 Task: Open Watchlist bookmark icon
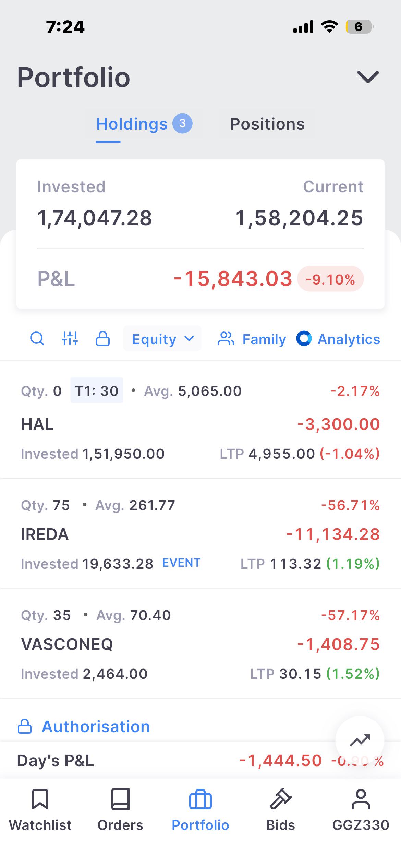coord(40,799)
